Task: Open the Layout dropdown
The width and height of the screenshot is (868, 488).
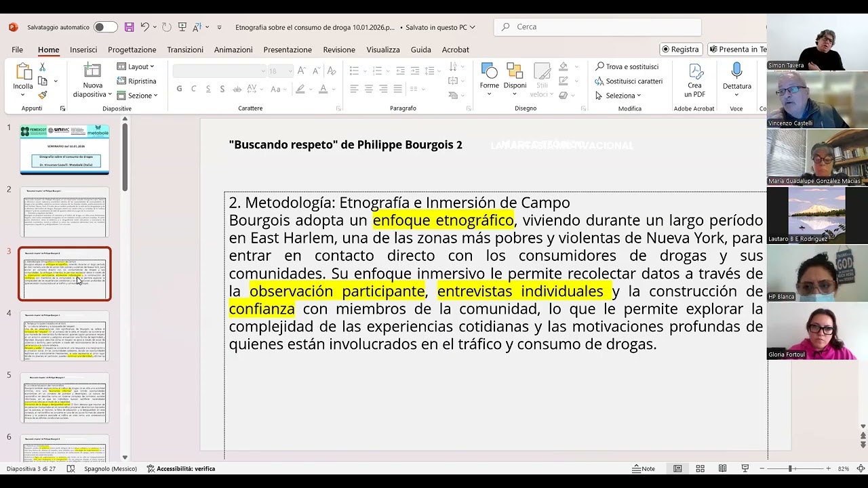Action: point(136,66)
